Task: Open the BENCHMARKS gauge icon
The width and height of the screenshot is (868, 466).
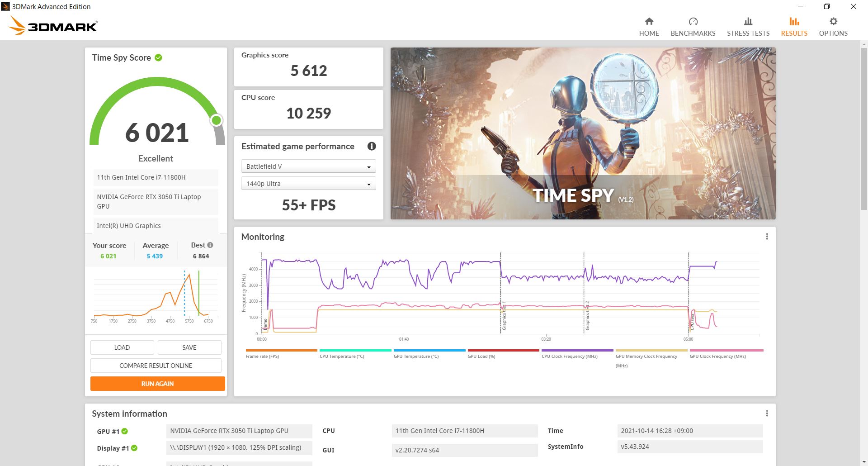Action: [x=693, y=21]
